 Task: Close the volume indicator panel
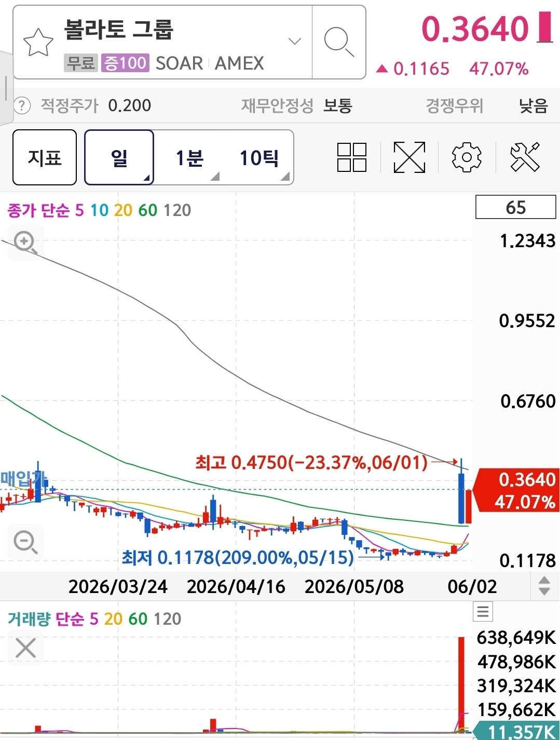coord(25,648)
